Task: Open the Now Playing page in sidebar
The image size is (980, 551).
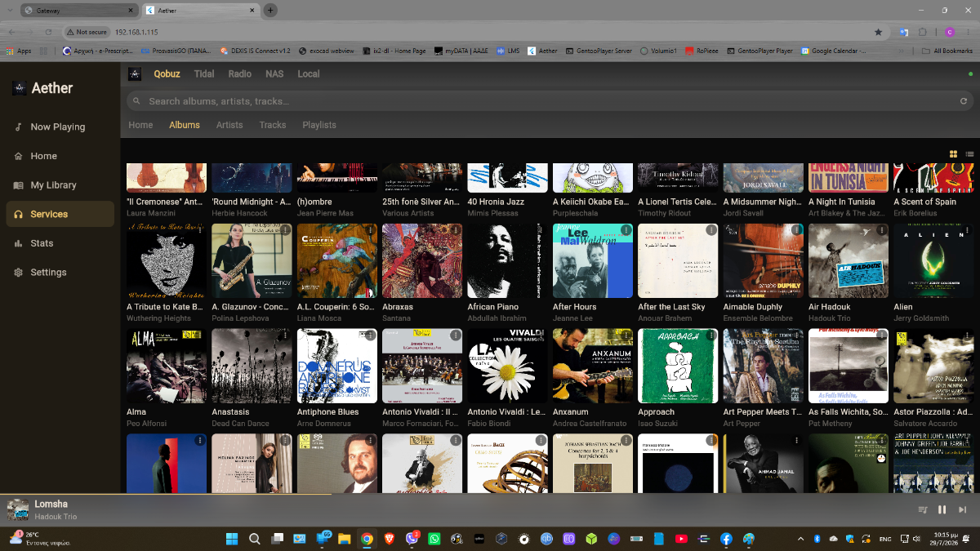Action: pyautogui.click(x=59, y=127)
